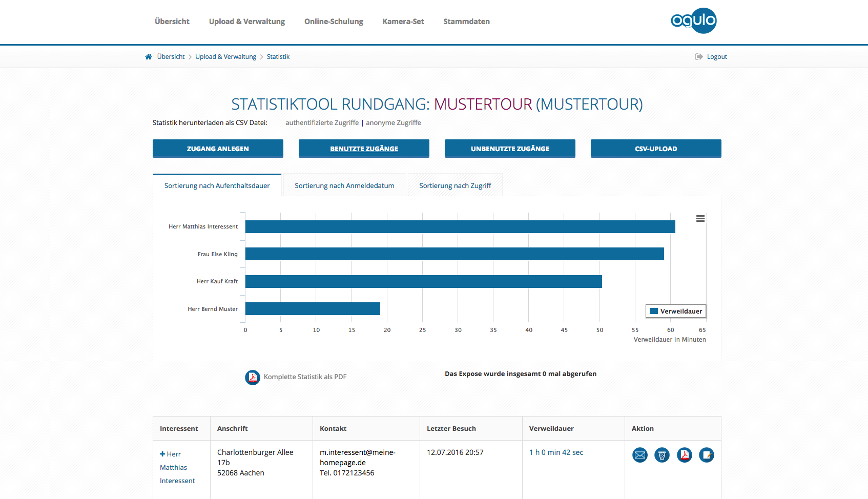
Task: Click the trash bin delete icon
Action: pyautogui.click(x=662, y=455)
